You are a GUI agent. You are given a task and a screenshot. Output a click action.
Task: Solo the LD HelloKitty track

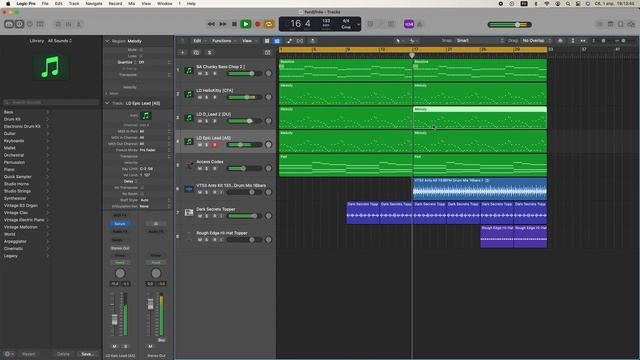[x=207, y=98]
